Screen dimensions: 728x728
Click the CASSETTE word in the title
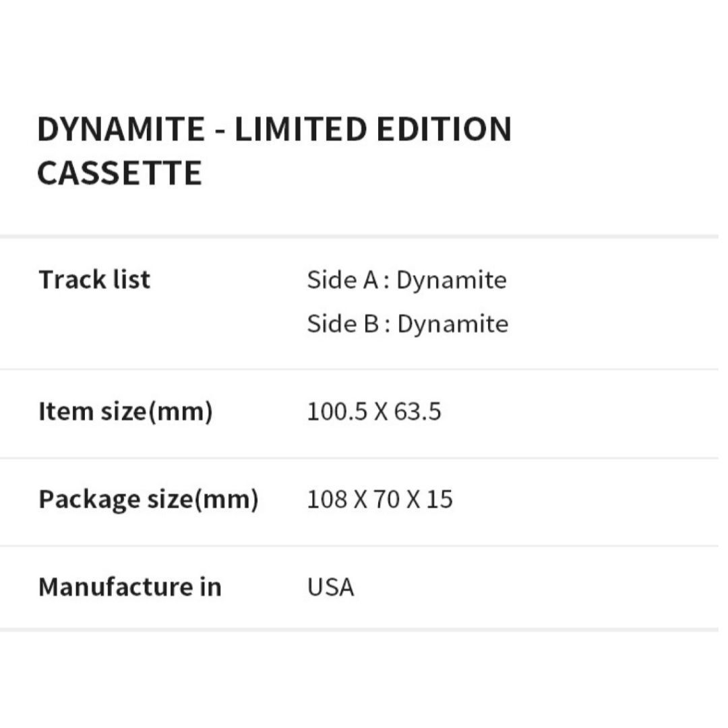pos(119,173)
